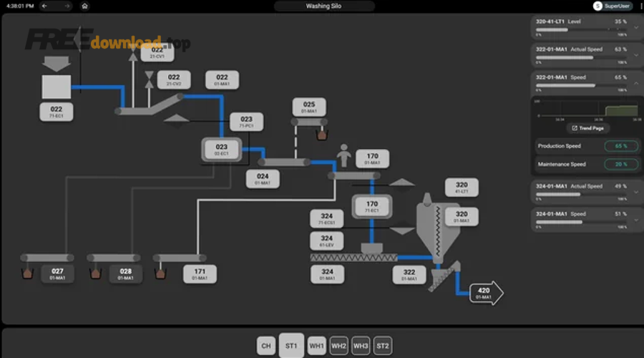Screen dimensions: 644x358
Task: Open the 170 01-MA1 device tag
Action: pos(373,159)
